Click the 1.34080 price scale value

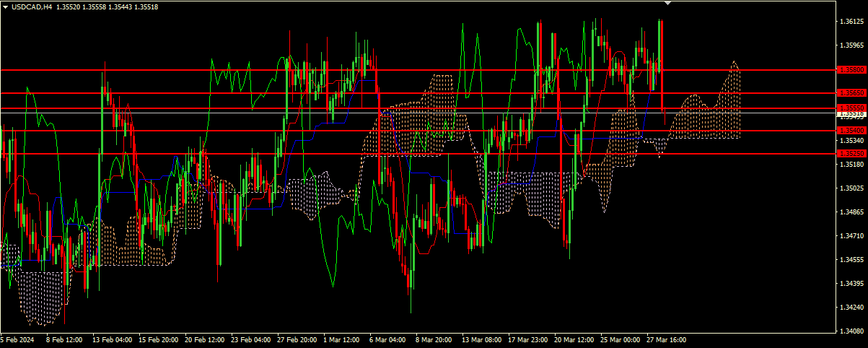point(852,331)
